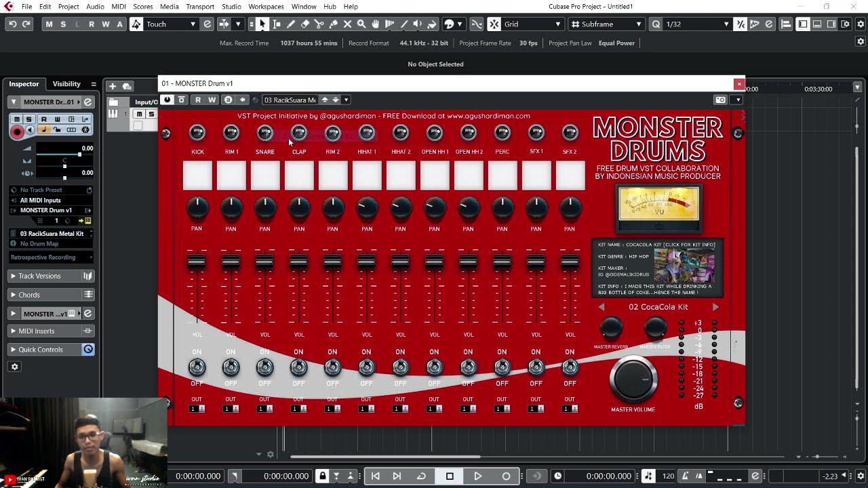The image size is (868, 488).
Task: Click the Master Reverb knob
Action: tap(611, 329)
